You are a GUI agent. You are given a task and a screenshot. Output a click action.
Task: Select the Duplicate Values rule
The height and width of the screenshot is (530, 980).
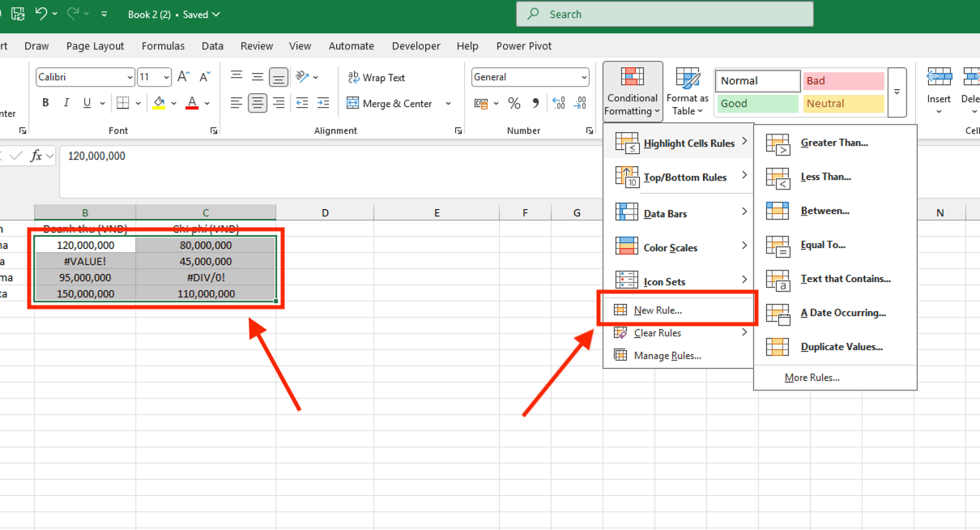[x=835, y=347]
